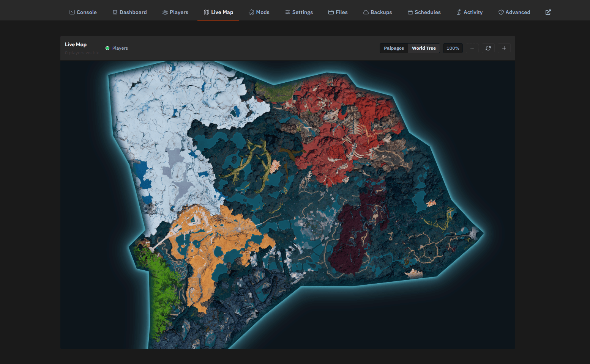The image size is (590, 364).
Task: Refresh the live map
Action: [x=488, y=48]
